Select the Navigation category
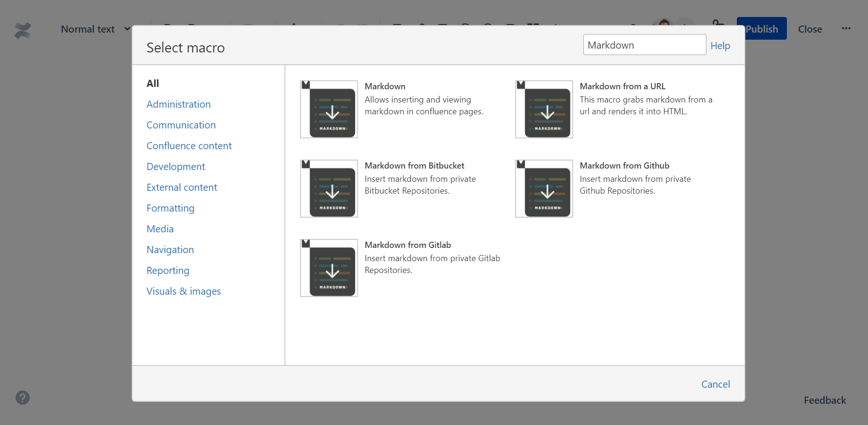This screenshot has height=425, width=868. click(x=170, y=250)
